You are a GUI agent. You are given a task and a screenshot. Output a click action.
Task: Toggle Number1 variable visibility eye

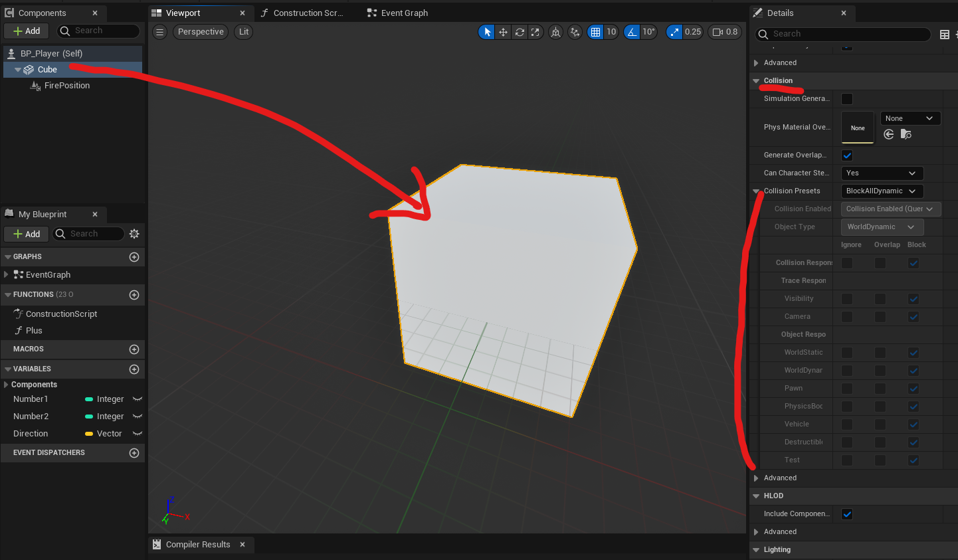pyautogui.click(x=138, y=399)
